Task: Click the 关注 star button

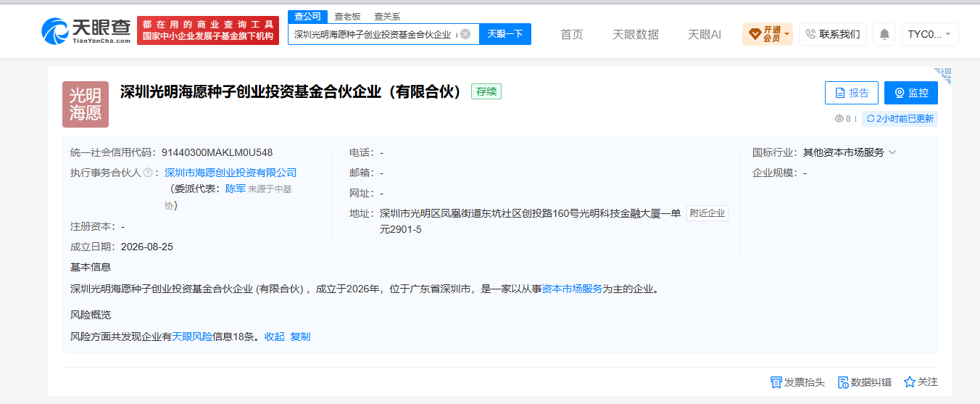Action: coord(921,382)
